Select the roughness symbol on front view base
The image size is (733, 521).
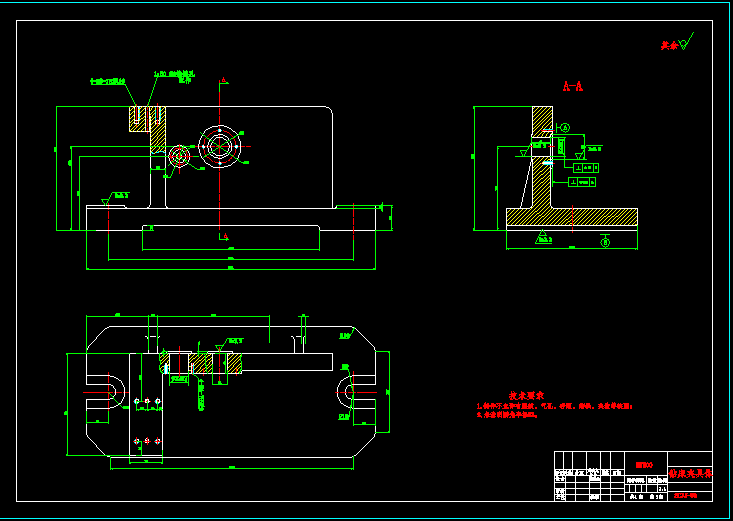(115, 198)
